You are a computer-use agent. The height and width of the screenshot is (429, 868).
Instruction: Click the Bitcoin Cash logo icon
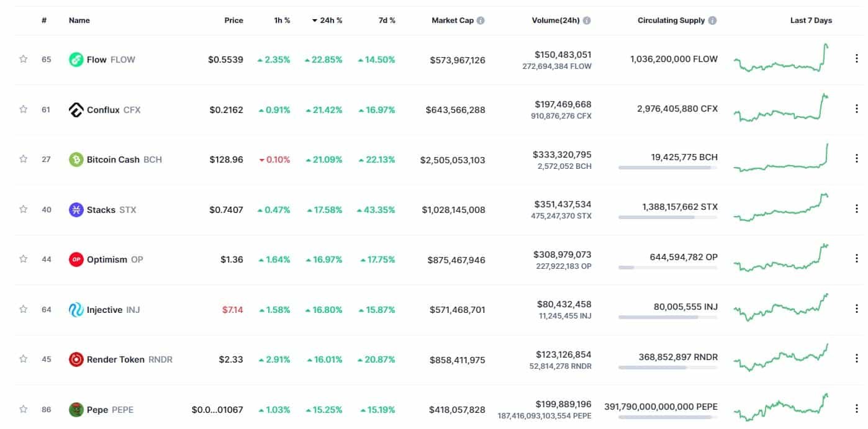coord(76,160)
